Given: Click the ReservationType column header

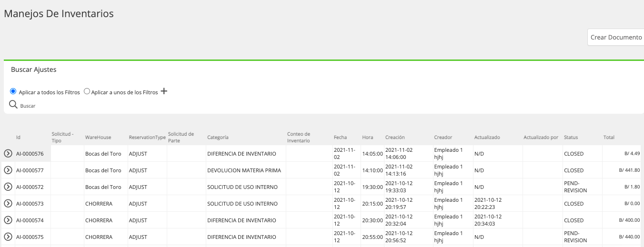Looking at the screenshot, I should [x=147, y=137].
